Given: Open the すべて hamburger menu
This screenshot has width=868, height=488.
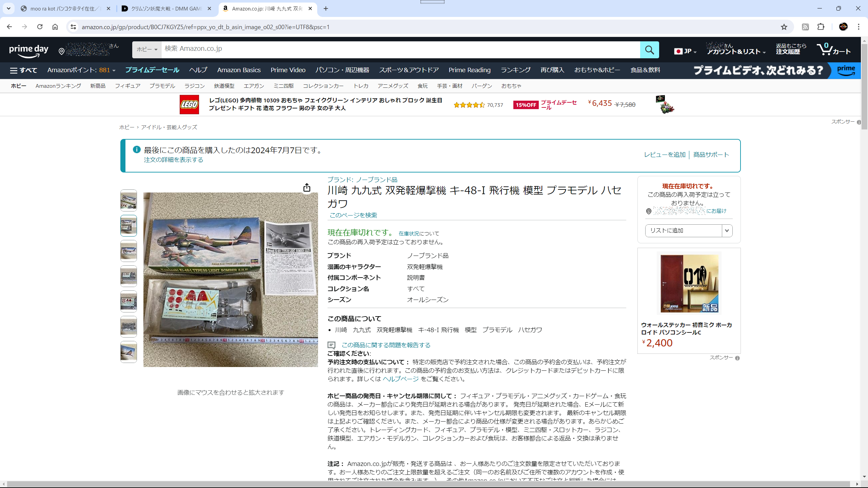Looking at the screenshot, I should click(x=23, y=70).
